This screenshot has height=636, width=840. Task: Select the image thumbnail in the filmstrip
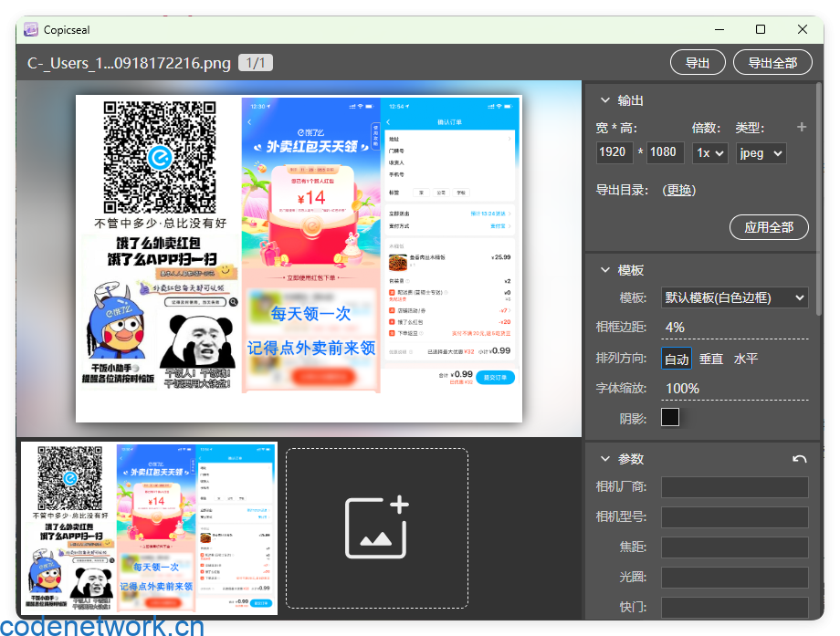click(x=149, y=527)
